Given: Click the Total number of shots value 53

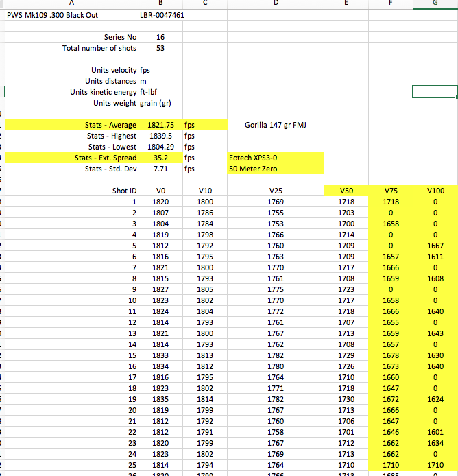Looking at the screenshot, I should pos(160,48).
